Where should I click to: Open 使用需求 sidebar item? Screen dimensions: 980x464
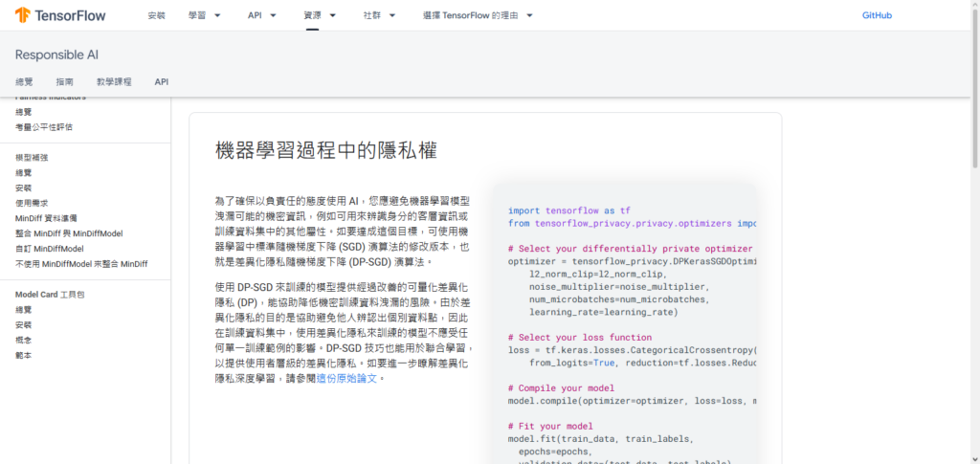pos(32,203)
